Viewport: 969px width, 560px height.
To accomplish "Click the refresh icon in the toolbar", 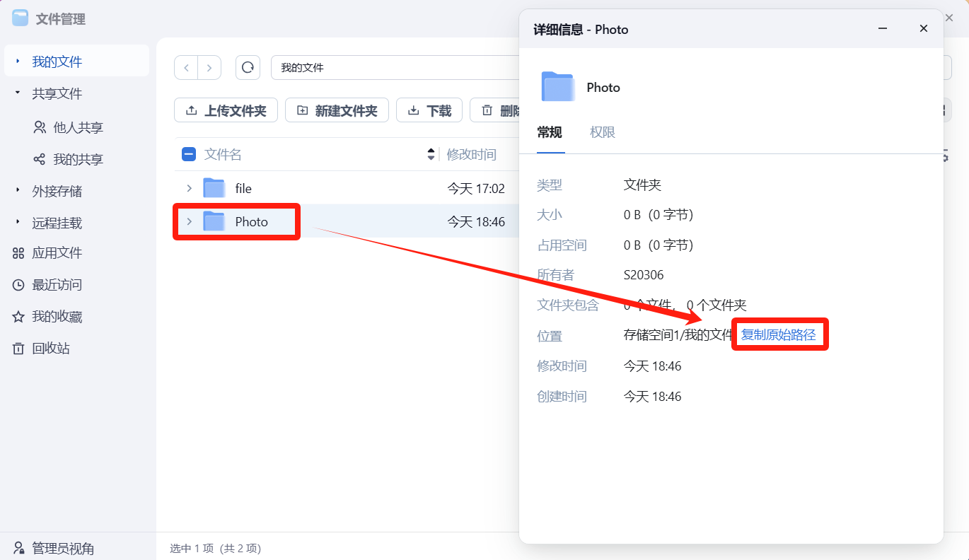I will [248, 68].
